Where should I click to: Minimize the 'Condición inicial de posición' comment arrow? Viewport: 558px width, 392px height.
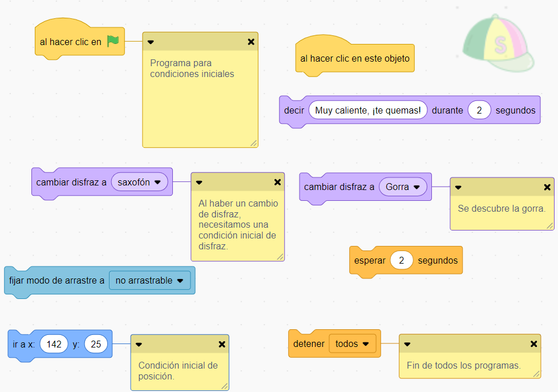click(x=139, y=344)
